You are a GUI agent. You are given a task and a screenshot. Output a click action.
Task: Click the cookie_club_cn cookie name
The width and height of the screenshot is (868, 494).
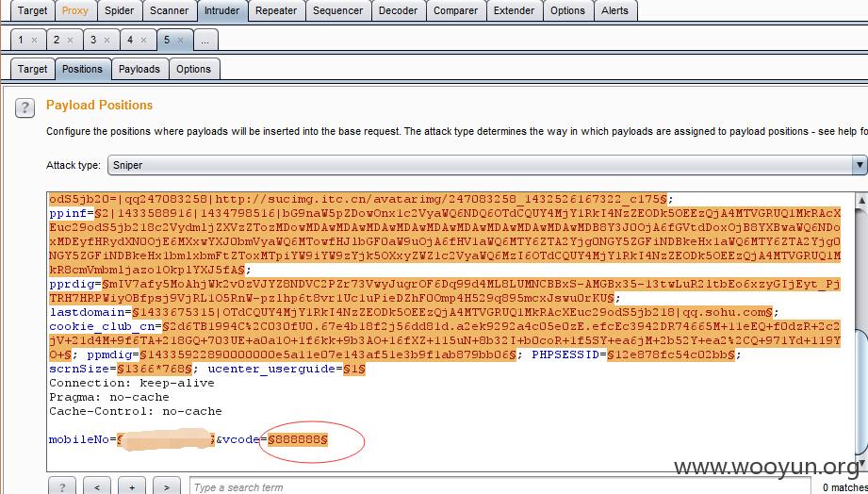(104, 326)
